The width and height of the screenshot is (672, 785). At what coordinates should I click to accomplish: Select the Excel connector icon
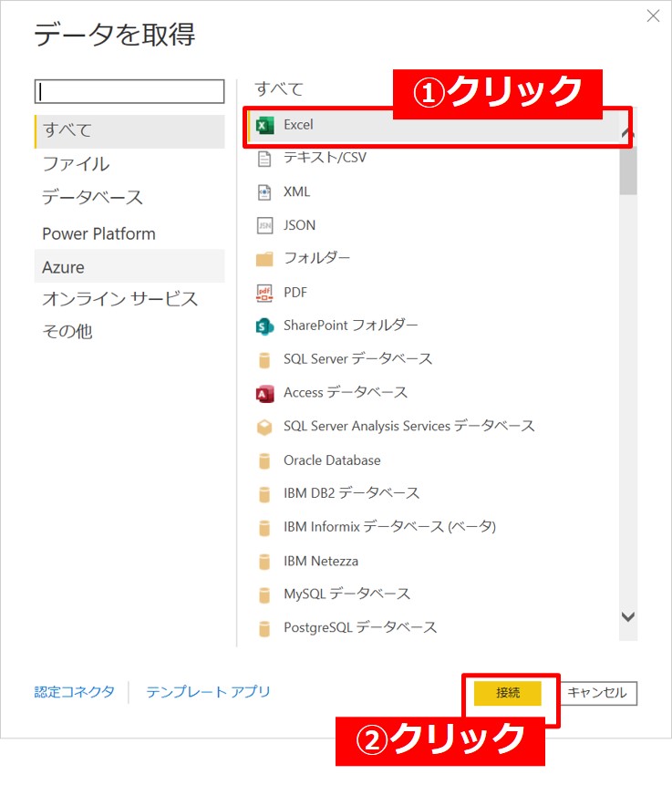coord(264,125)
